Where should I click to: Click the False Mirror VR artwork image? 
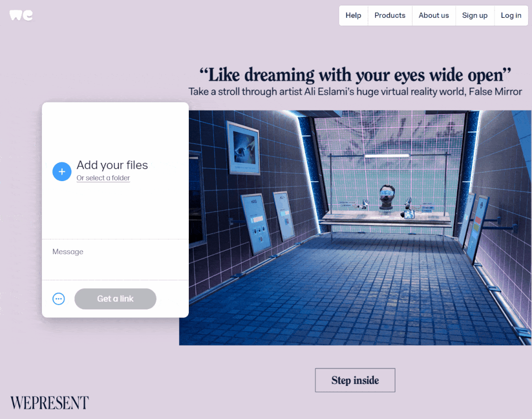coord(355,228)
